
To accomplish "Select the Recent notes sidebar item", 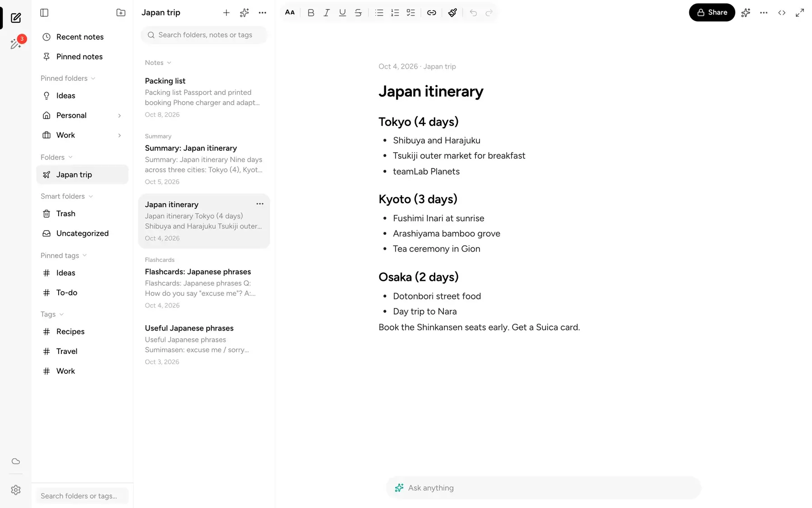I will click(82, 37).
